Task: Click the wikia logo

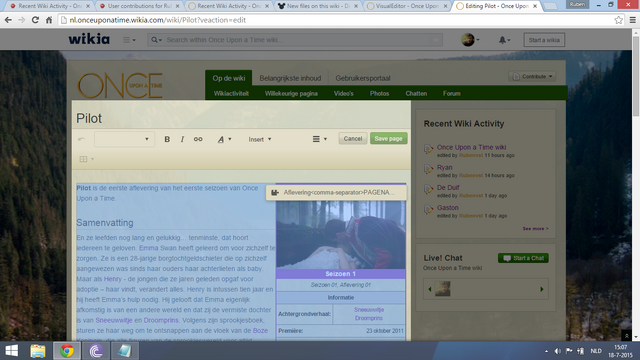Action: 89,39
